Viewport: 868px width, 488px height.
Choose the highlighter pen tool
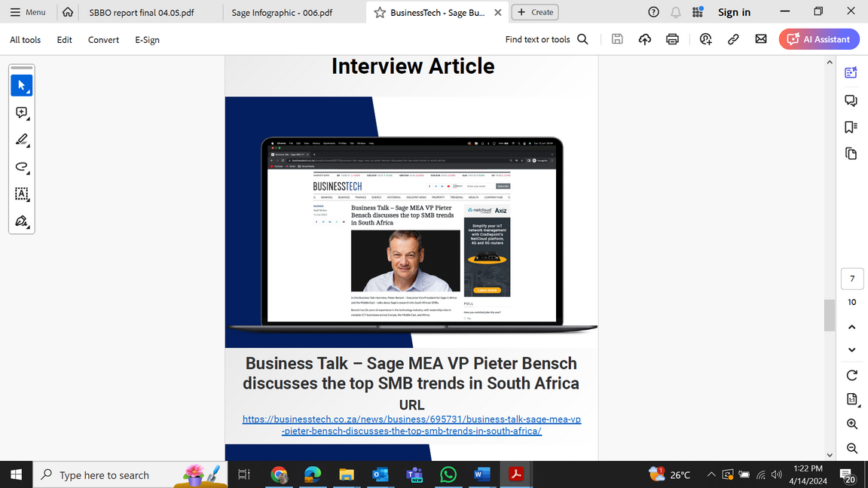(22, 139)
